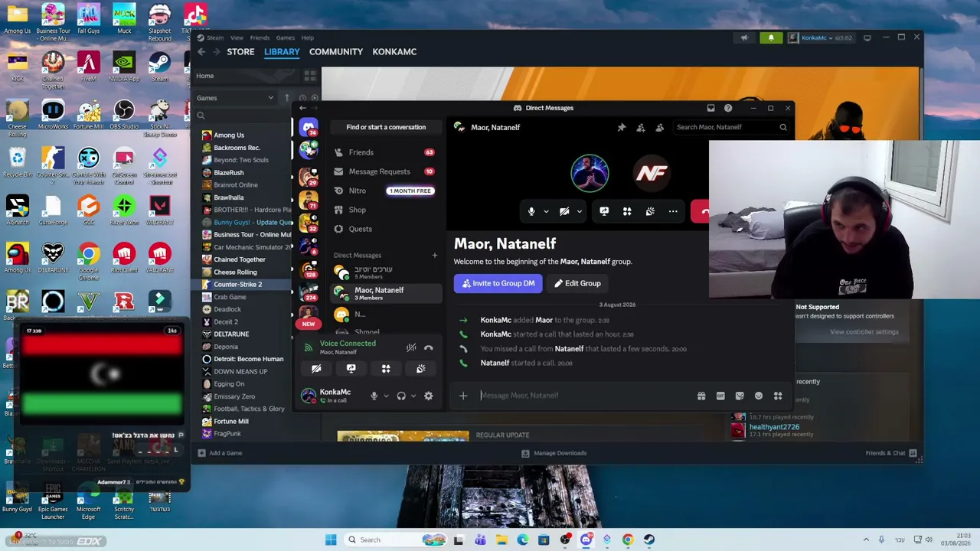This screenshot has height=551, width=980.
Task: Toggle screen share in Voice Connected panel
Action: pos(351,369)
